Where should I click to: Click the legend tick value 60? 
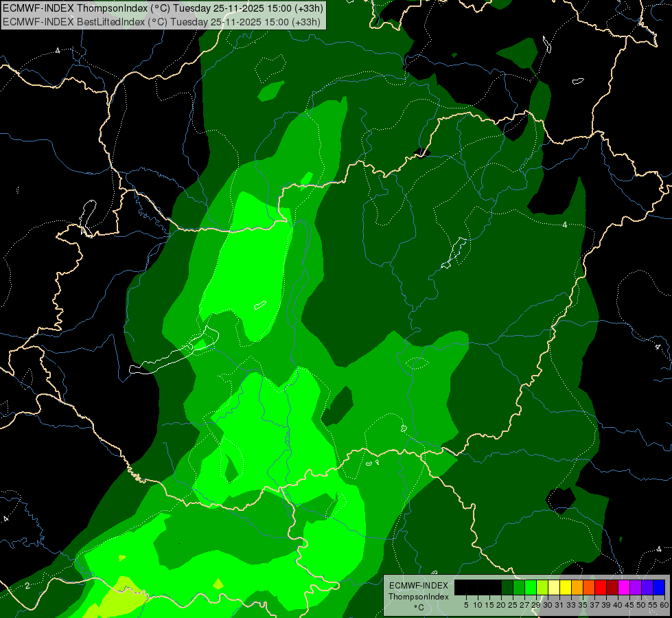pyautogui.click(x=664, y=605)
